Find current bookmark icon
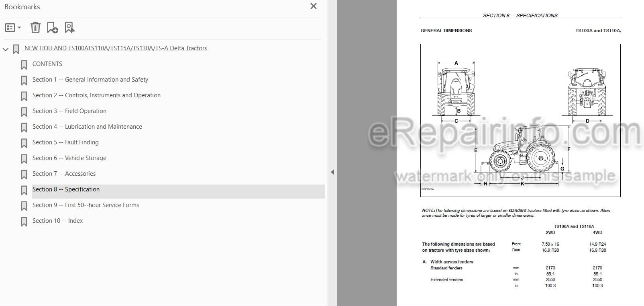Screen dimensions: 644x306 [x=69, y=27]
